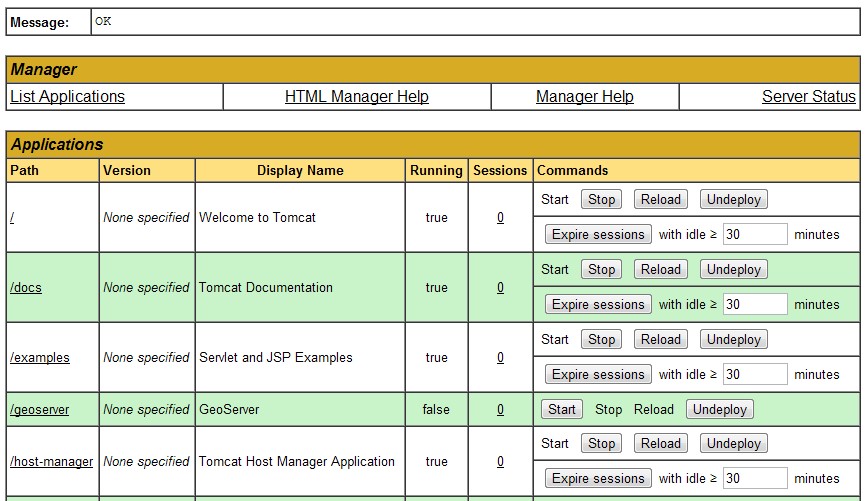Reload the Welcome to Tomcat application
866x501 pixels.
(x=661, y=199)
